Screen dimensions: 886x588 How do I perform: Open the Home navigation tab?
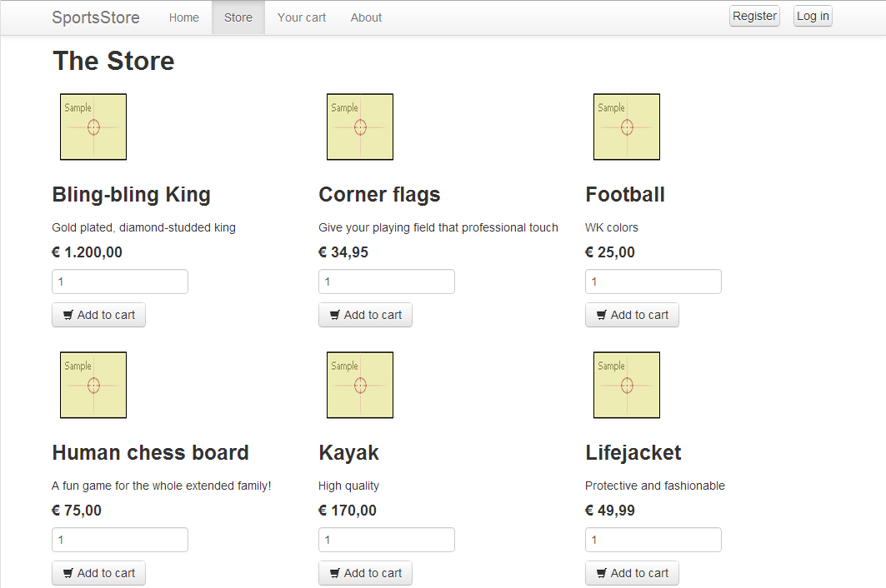pyautogui.click(x=183, y=17)
